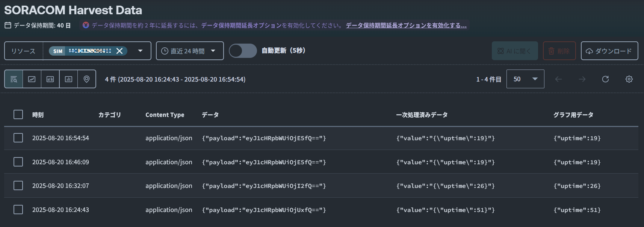Open the map location view
This screenshot has height=227, width=644.
pyautogui.click(x=86, y=79)
